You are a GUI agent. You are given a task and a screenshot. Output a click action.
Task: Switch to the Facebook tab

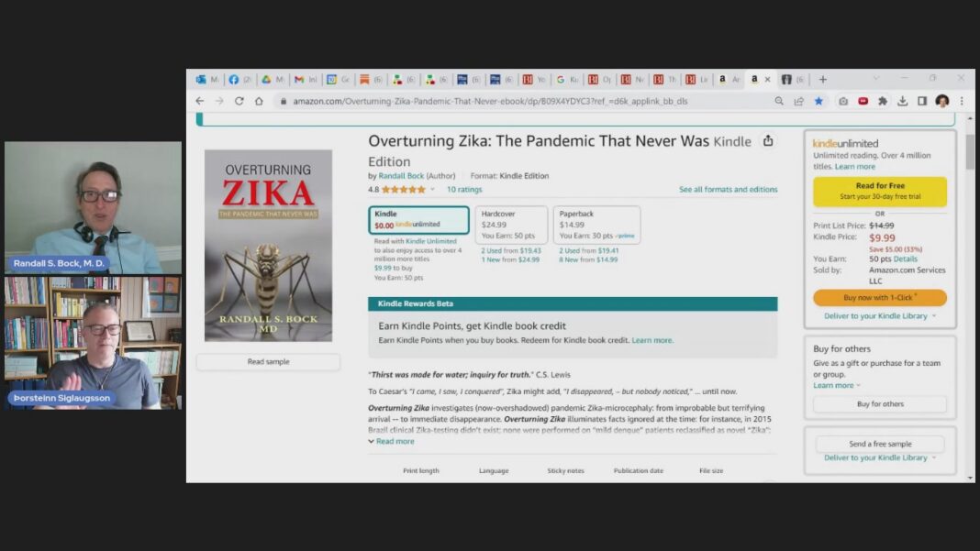tap(240, 80)
